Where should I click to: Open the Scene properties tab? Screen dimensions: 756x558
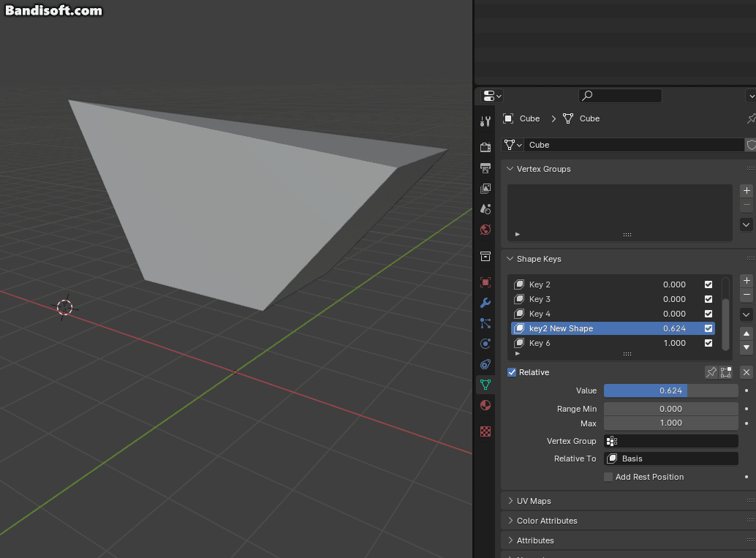click(x=485, y=209)
